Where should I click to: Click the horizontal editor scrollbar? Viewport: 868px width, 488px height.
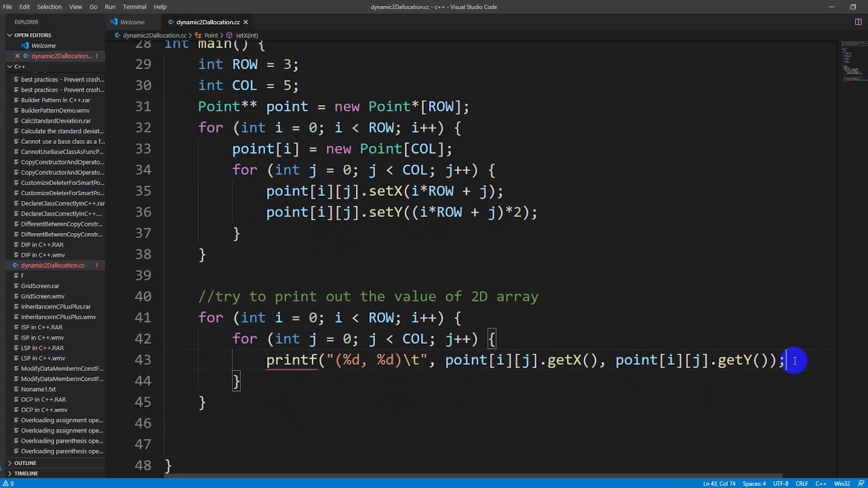473,476
